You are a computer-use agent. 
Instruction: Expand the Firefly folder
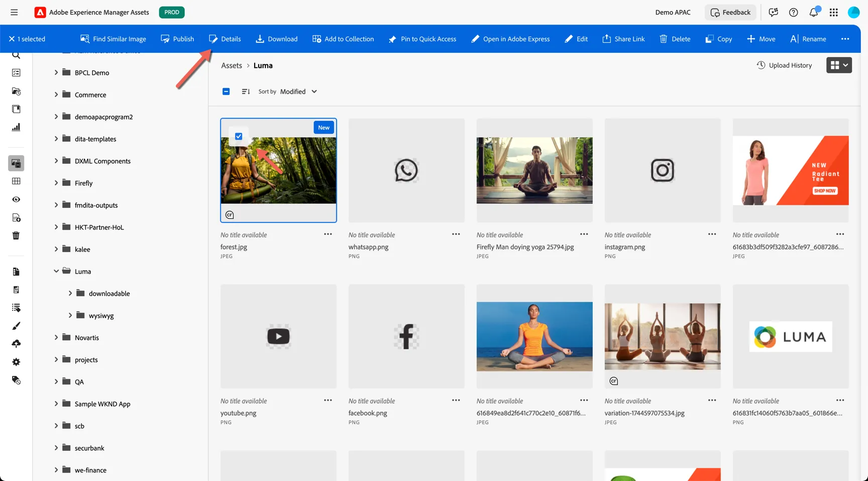click(56, 183)
